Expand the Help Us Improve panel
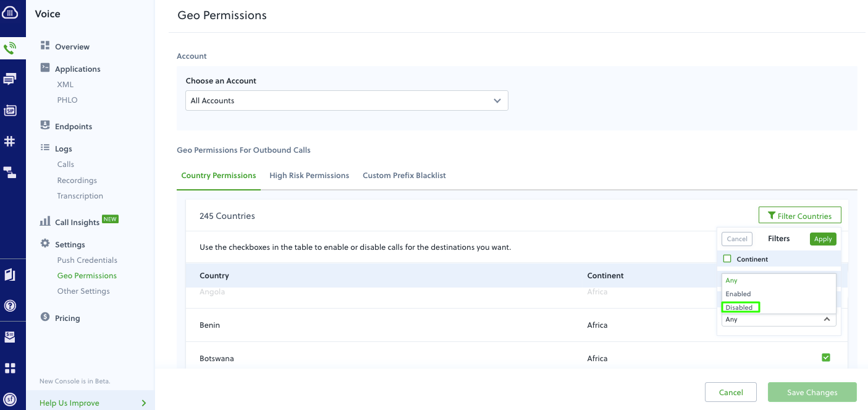Screen dimensions: 868x410 90,403
